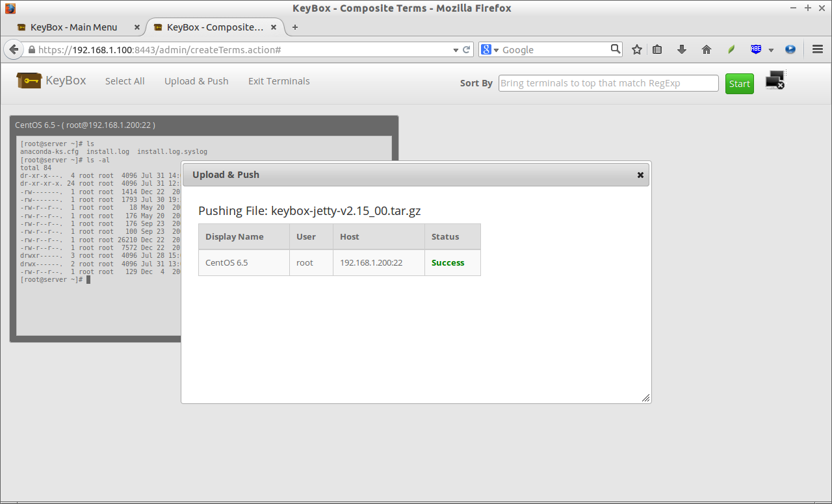Go to Firefox home page icon

click(707, 49)
